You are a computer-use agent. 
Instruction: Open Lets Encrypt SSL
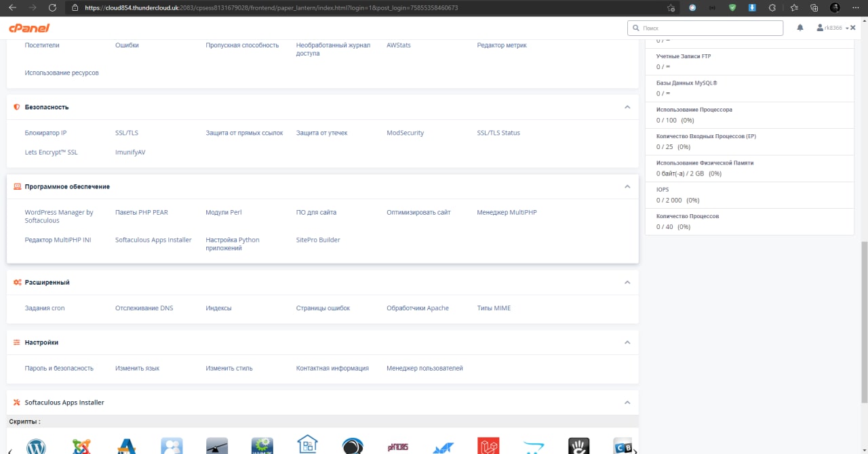51,152
